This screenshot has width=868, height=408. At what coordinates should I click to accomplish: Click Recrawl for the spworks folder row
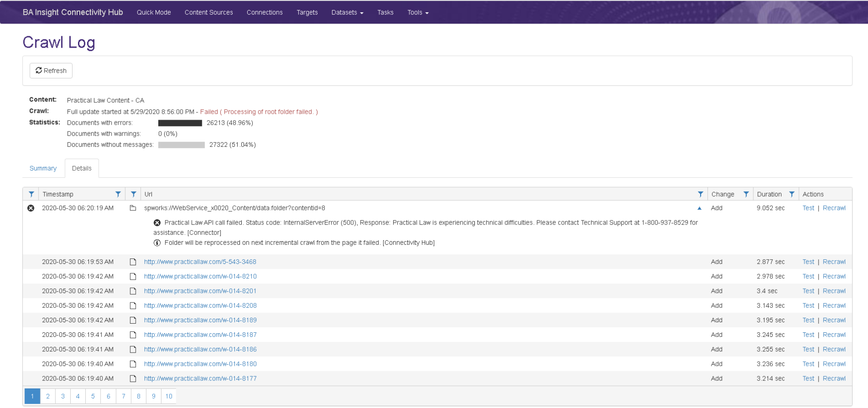point(834,208)
